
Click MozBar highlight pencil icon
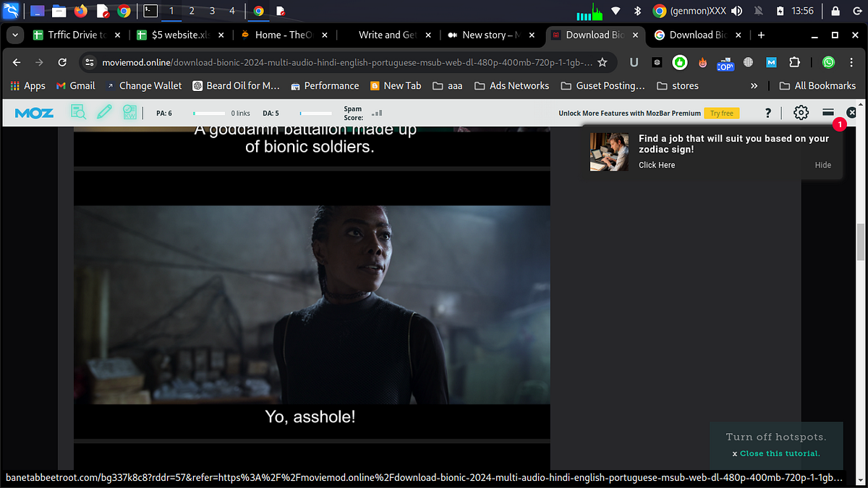click(105, 112)
